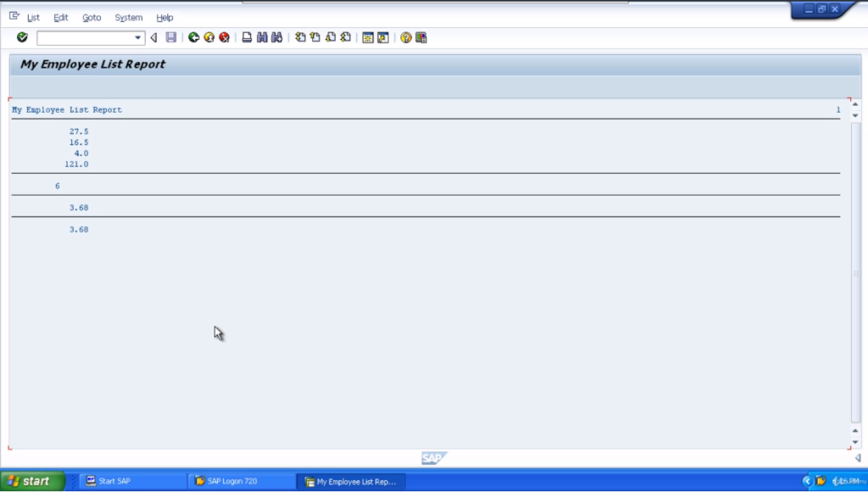Select the value 121.0 in list
The width and height of the screenshot is (868, 492).
tap(76, 164)
